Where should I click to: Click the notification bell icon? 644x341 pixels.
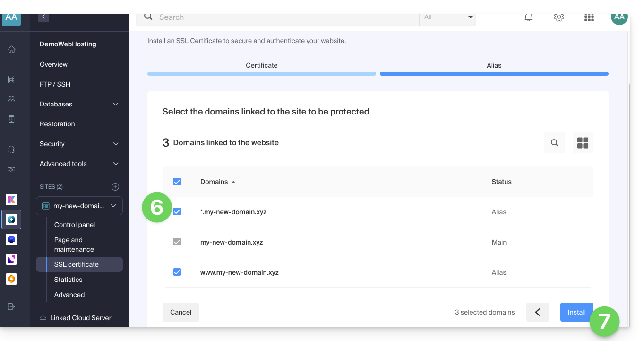[529, 18]
